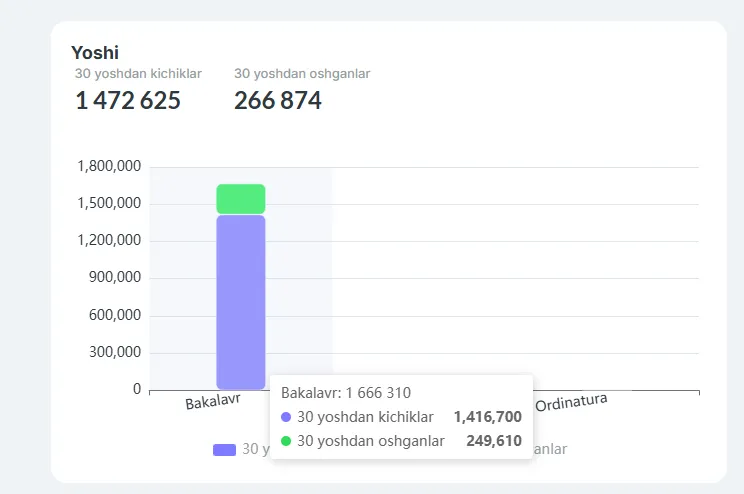744x494 pixels.
Task: Click the 1,800,000 y-axis label
Action: point(109,166)
